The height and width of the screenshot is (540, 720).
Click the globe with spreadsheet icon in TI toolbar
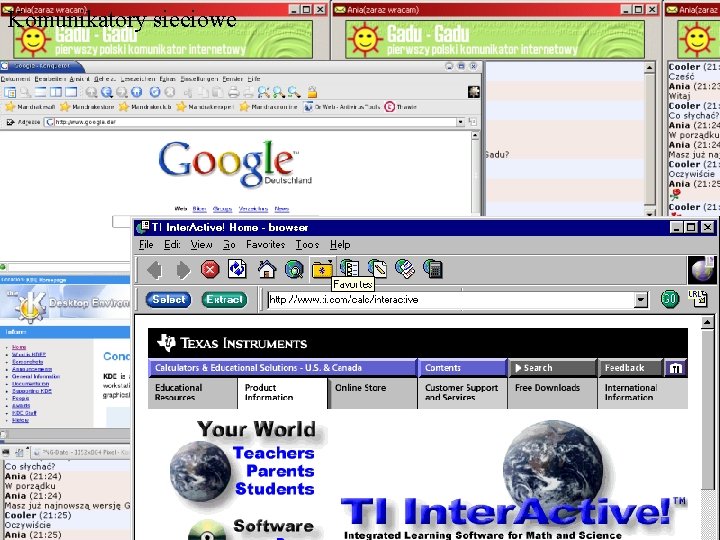[x=405, y=270]
